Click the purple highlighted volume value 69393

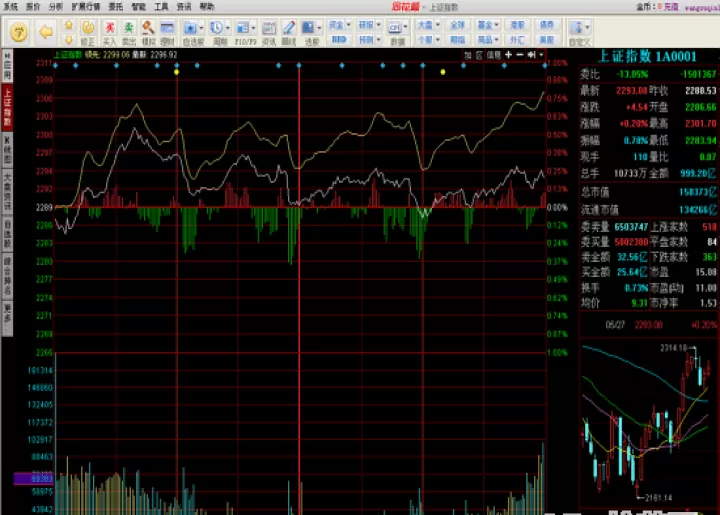pos(34,479)
